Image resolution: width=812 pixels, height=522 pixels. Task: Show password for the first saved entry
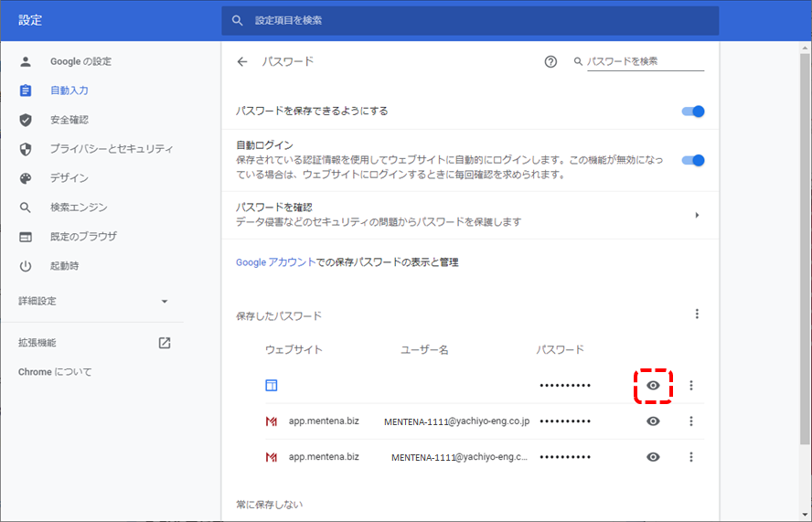tap(653, 386)
